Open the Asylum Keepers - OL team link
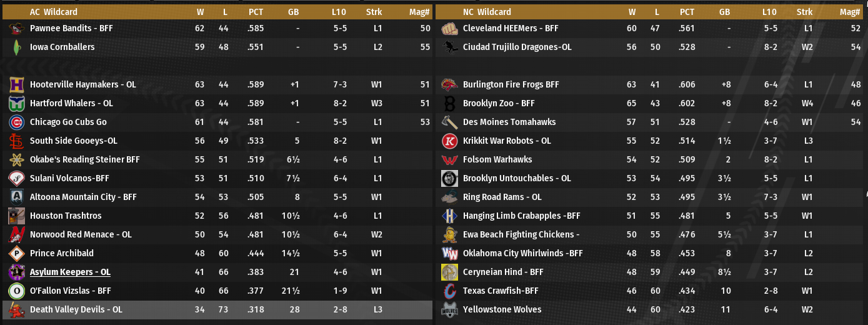This screenshot has height=325, width=868. (70, 272)
